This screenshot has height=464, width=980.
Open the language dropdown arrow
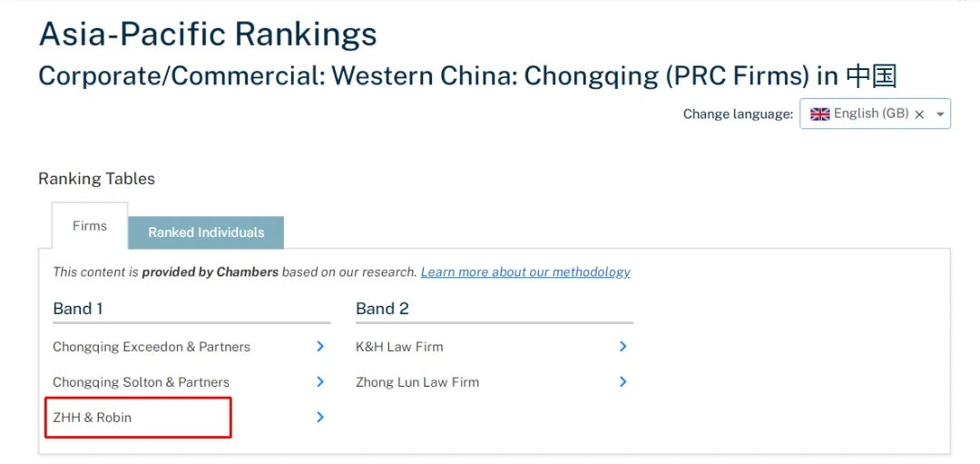(940, 114)
